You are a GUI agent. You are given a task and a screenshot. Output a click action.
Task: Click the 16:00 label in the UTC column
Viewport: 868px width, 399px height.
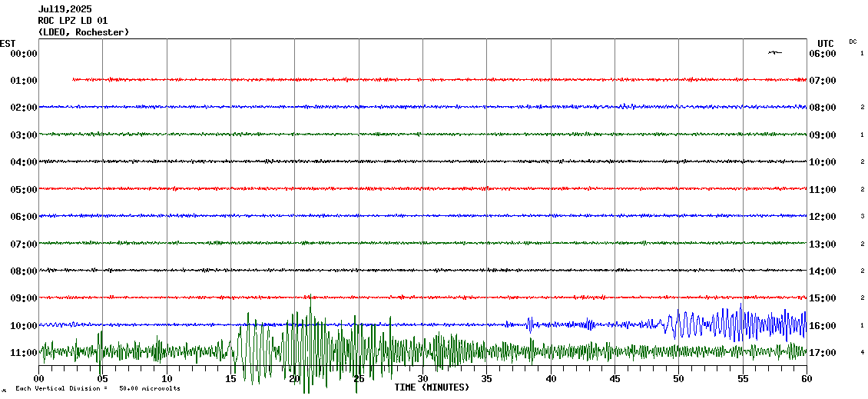(x=823, y=326)
